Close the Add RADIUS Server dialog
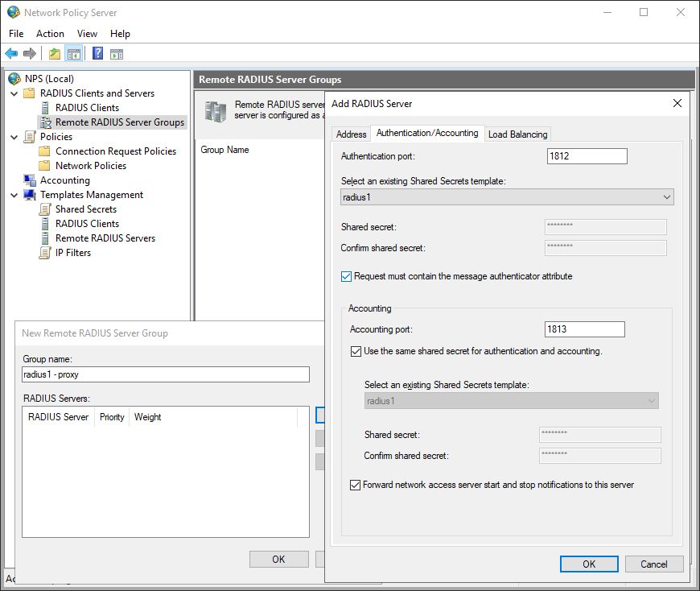700x591 pixels. coord(677,103)
